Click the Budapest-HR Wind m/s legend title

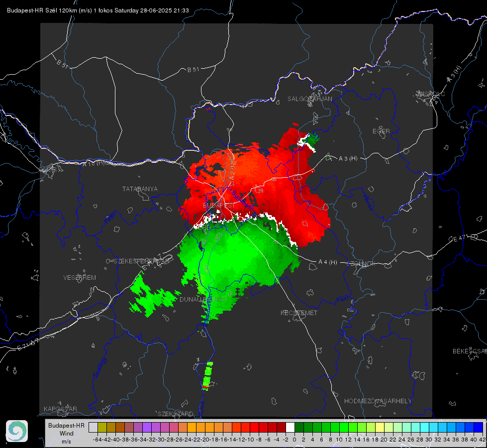point(67,434)
